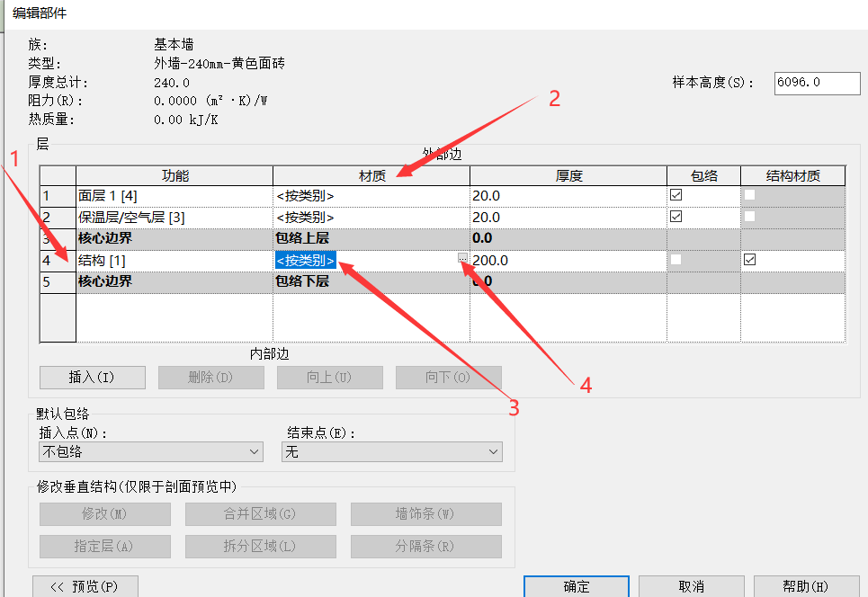The height and width of the screenshot is (597, 868).
Task: Click the 功能 column header
Action: [x=174, y=176]
